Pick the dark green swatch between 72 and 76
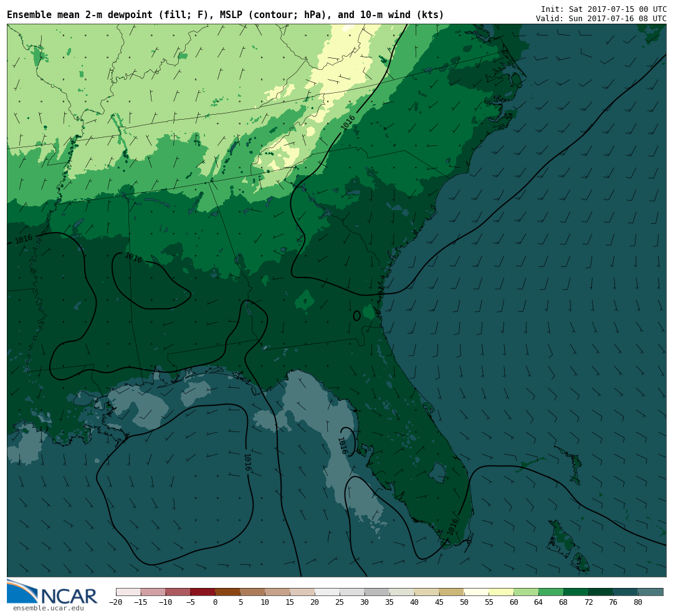The image size is (673, 616). click(x=601, y=592)
